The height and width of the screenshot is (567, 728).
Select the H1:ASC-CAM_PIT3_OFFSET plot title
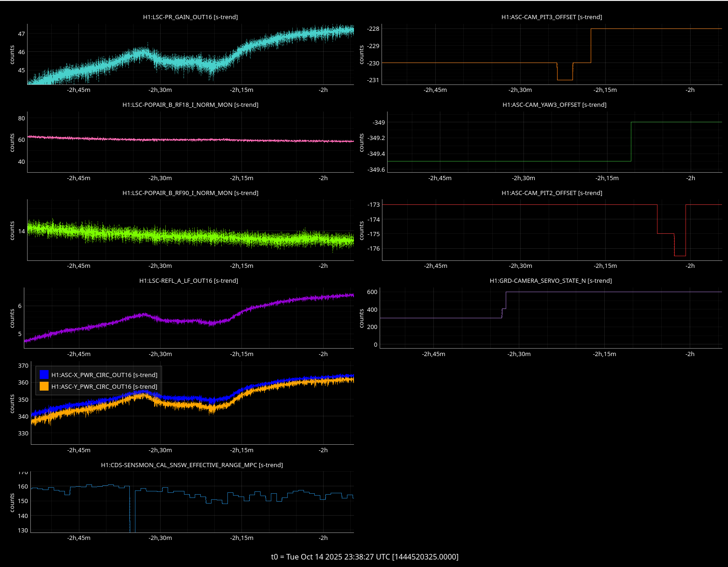tap(551, 17)
